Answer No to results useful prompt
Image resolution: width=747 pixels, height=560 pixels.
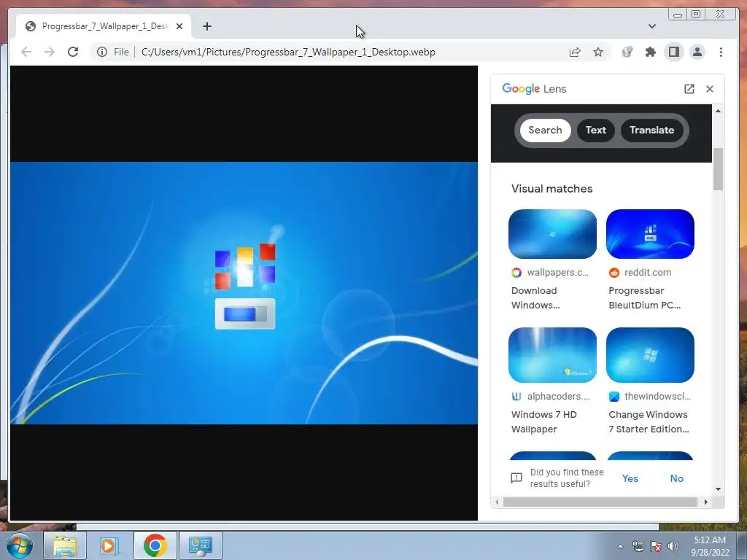click(x=676, y=478)
